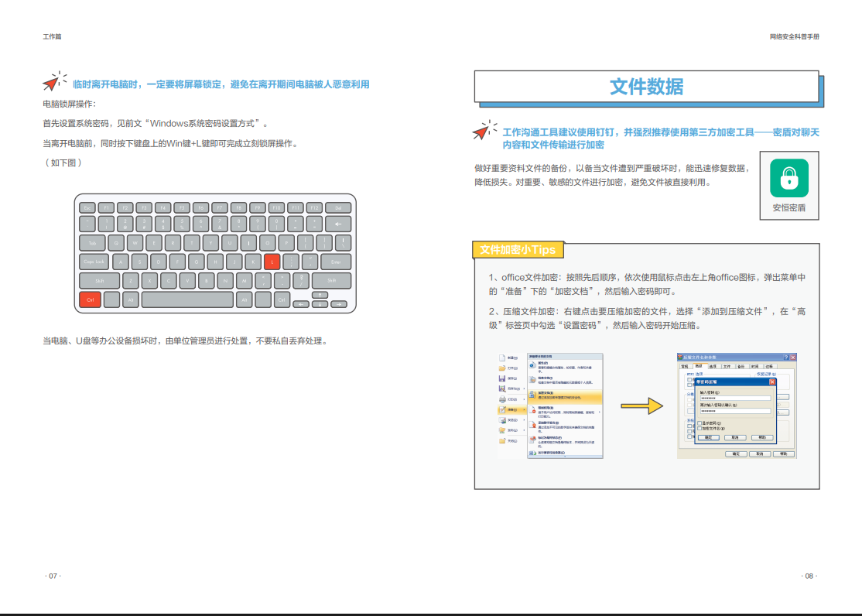Tick the first NTFS 选项 checkbox
The height and width of the screenshot is (616, 862).
click(689, 379)
